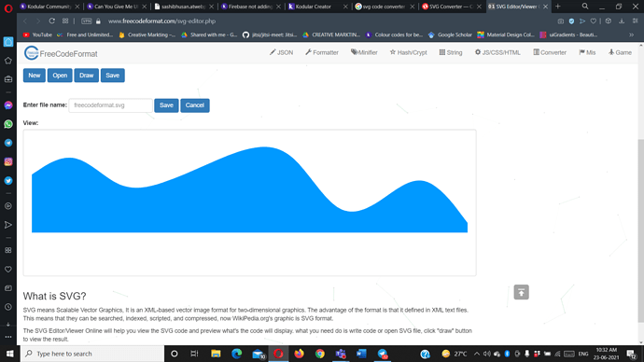Open the Minifier menu
This screenshot has width=644, height=362.
[364, 52]
